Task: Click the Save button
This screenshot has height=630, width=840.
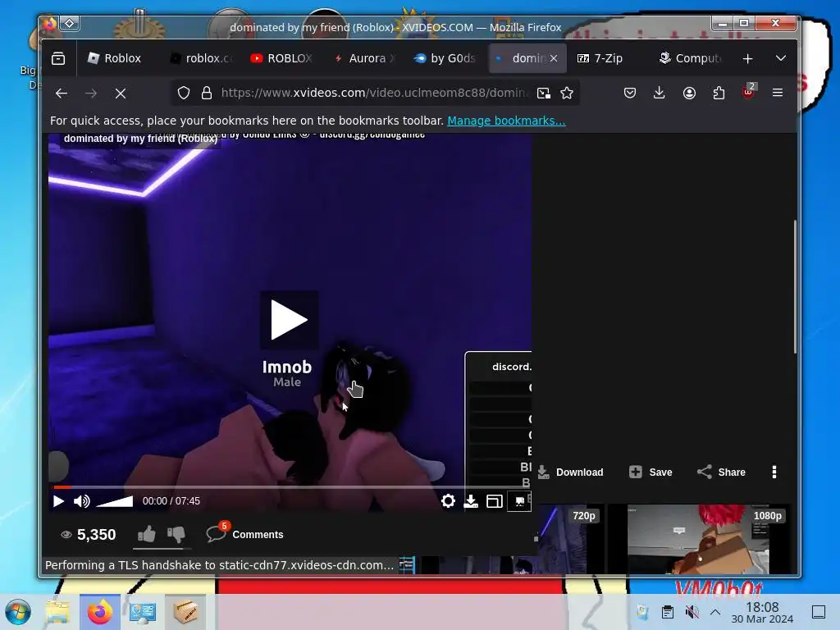Action: coord(651,472)
